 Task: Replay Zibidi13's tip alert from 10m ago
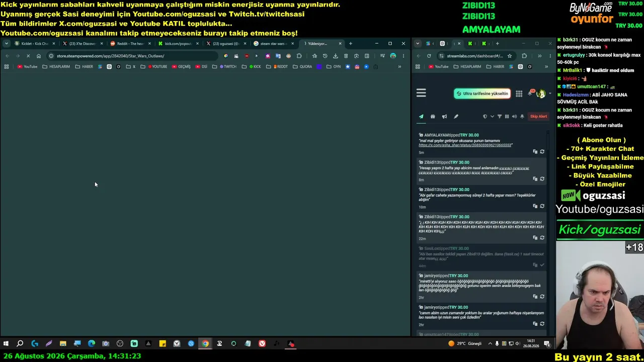542,206
